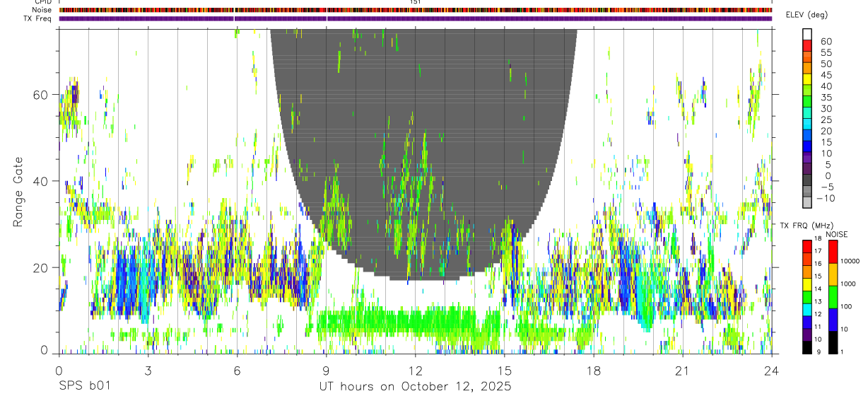Pick the yellow 14–15 swatch in the TX FRQ colorbar
The height and width of the screenshot is (401, 868).
pyautogui.click(x=807, y=284)
